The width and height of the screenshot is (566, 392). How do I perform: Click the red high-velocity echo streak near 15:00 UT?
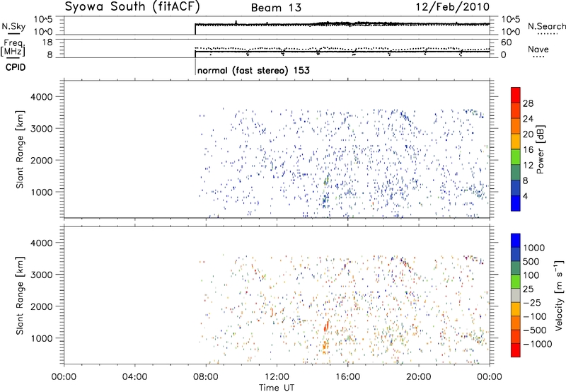pos(326,325)
